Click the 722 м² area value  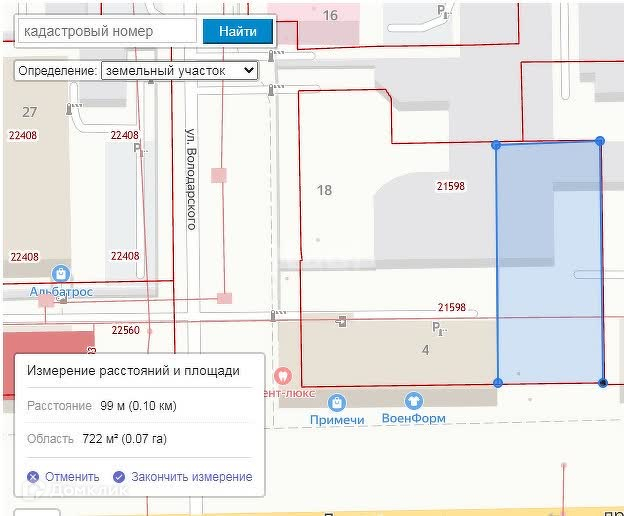125,439
